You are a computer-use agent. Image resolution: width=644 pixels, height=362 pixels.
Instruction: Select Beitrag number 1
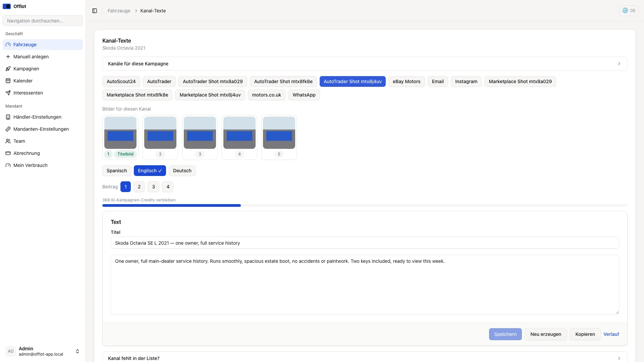(x=125, y=187)
